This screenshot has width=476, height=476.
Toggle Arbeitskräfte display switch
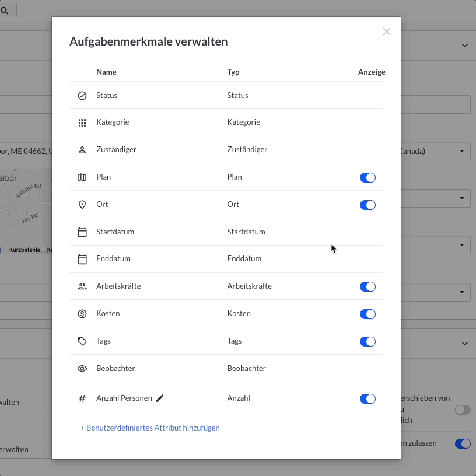point(367,287)
